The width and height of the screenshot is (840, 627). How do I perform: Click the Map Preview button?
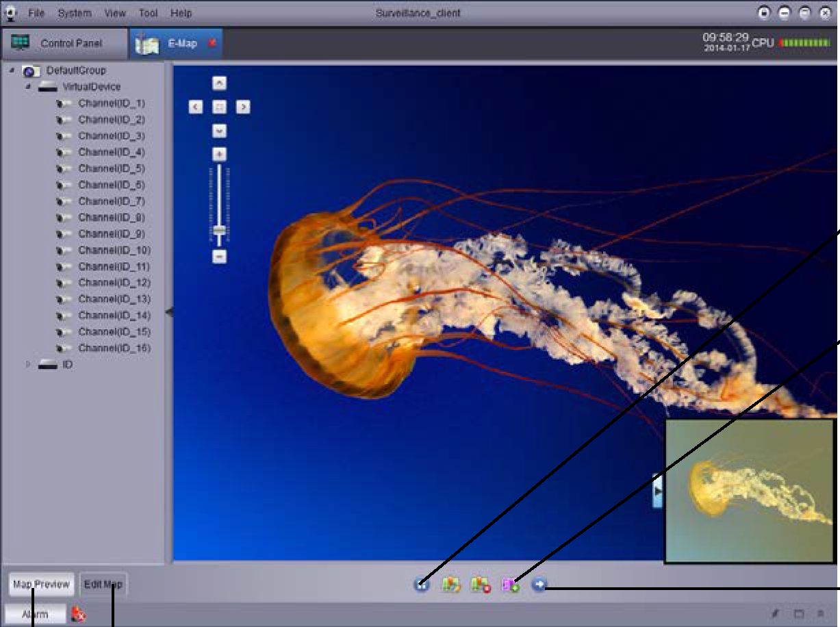coord(41,585)
